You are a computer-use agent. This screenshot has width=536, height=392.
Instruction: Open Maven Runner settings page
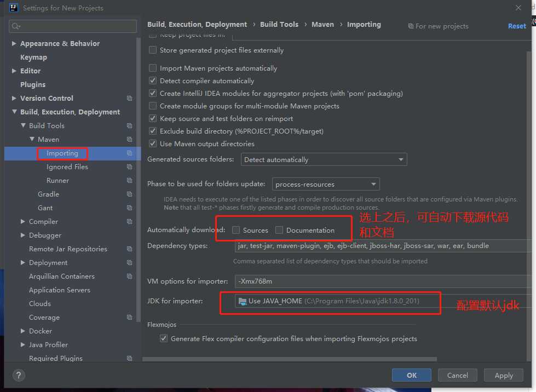coord(58,181)
